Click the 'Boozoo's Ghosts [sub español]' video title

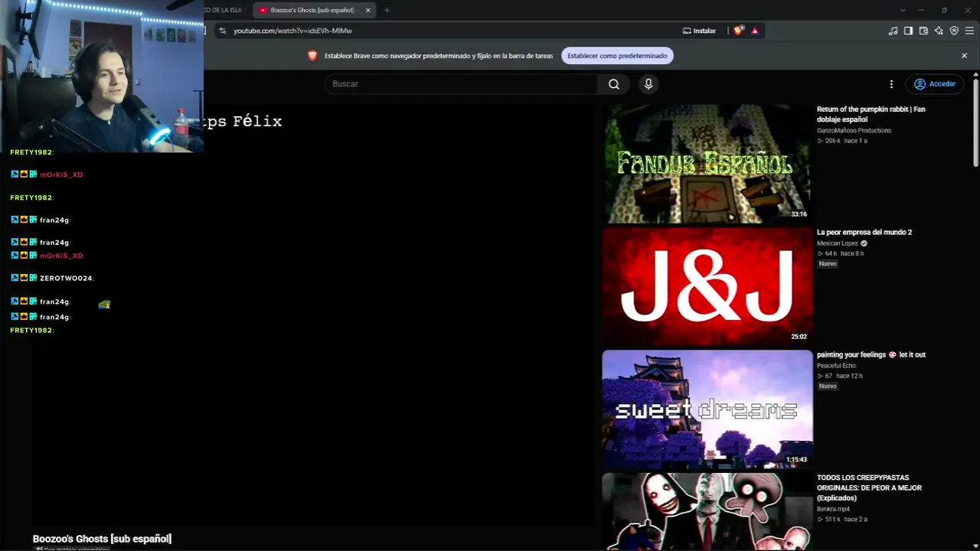coord(102,539)
